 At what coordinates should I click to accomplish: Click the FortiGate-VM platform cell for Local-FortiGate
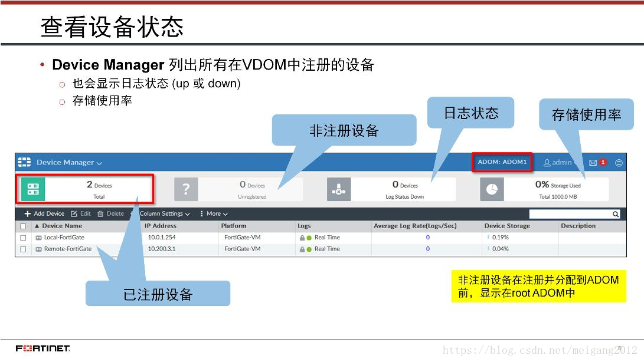[x=243, y=237]
